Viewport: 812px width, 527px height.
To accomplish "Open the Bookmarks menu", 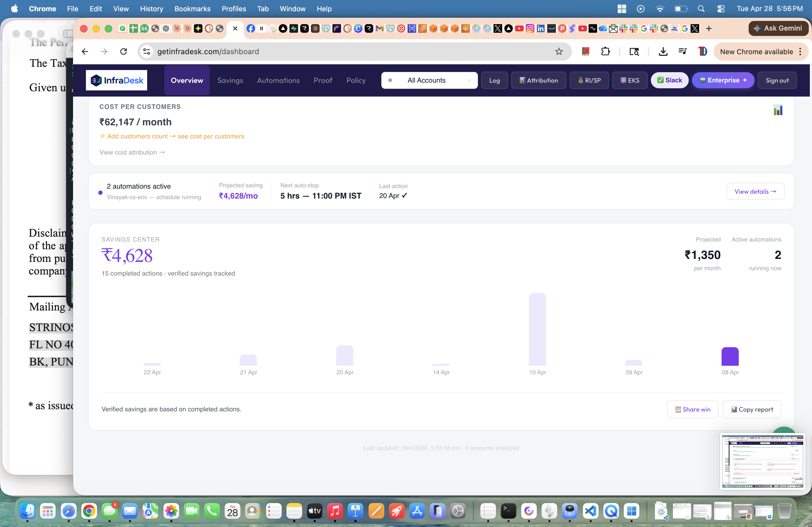I will (x=193, y=9).
